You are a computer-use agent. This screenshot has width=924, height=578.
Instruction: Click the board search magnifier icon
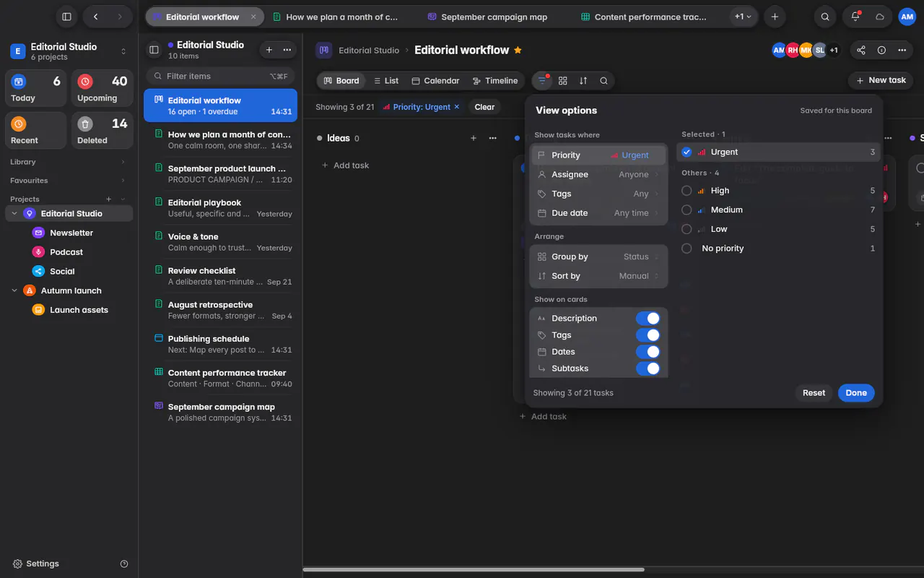click(x=603, y=80)
